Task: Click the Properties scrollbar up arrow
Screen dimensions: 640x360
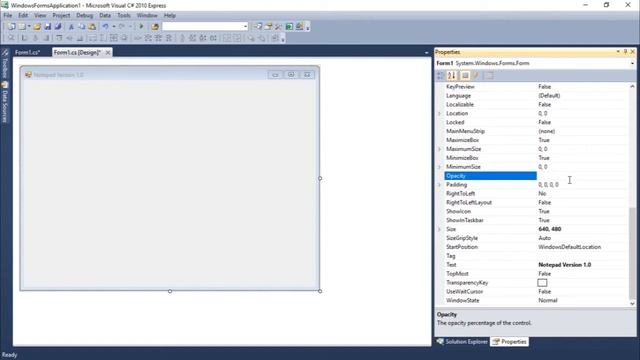Action: tap(632, 87)
